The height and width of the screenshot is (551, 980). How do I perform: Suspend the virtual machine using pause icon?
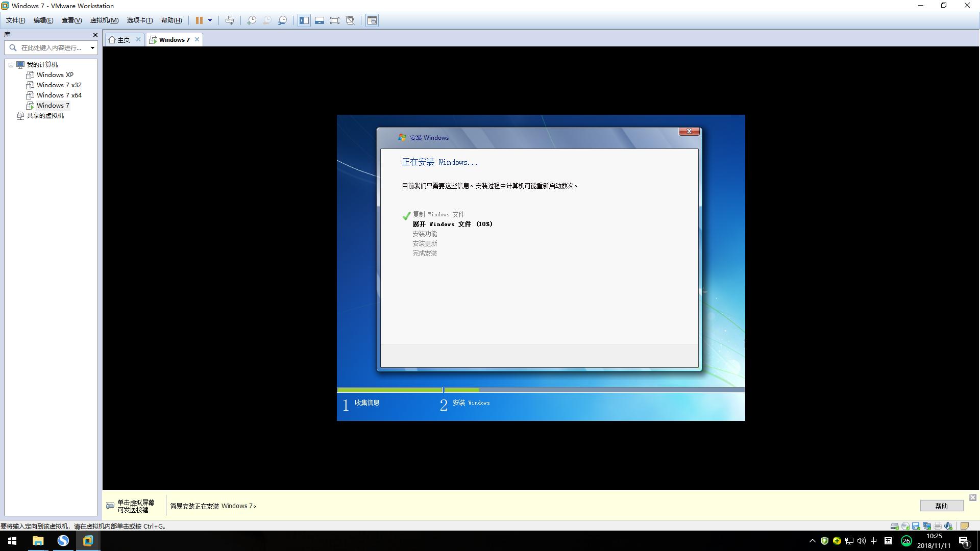click(200, 20)
